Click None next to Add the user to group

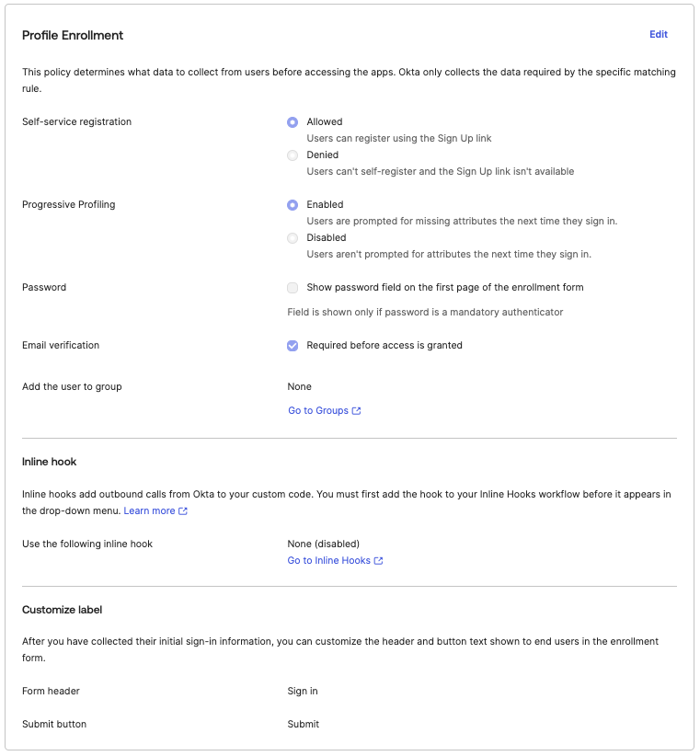[299, 386]
